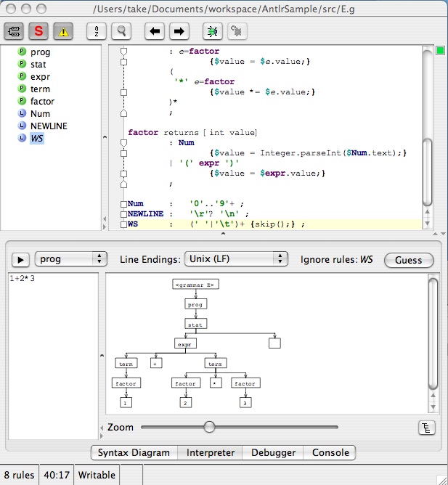The width and height of the screenshot is (448, 485).
Task: Toggle the red S syntax coloring icon
Action: click(x=39, y=31)
